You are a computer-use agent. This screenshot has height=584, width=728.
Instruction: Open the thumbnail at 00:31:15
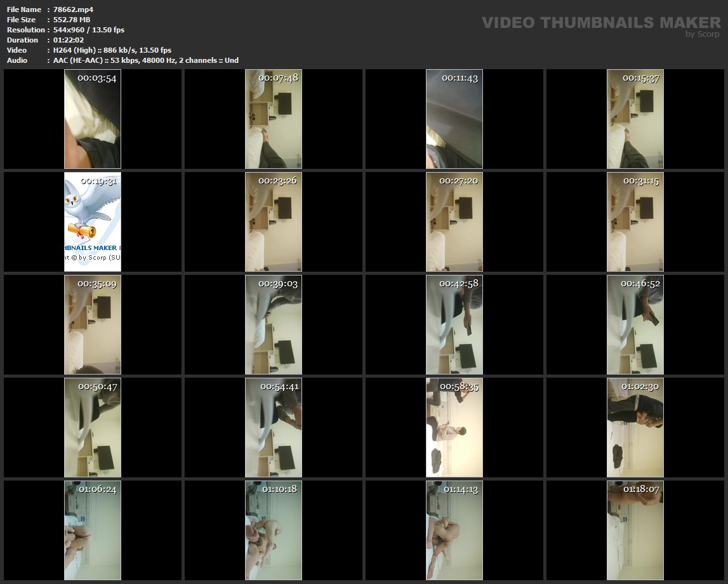point(635,222)
